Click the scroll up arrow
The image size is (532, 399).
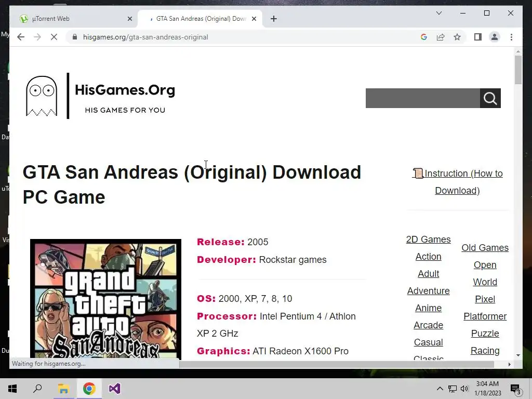[x=518, y=51]
